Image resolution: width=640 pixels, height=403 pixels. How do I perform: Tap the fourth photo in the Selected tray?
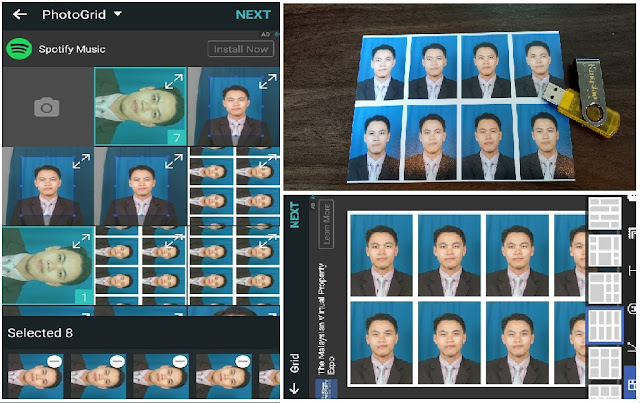tap(224, 376)
